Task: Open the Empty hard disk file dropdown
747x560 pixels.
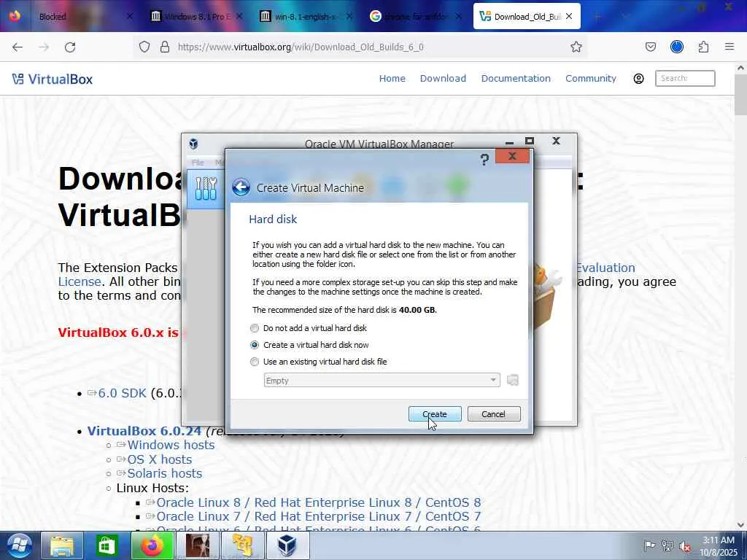Action: click(382, 380)
